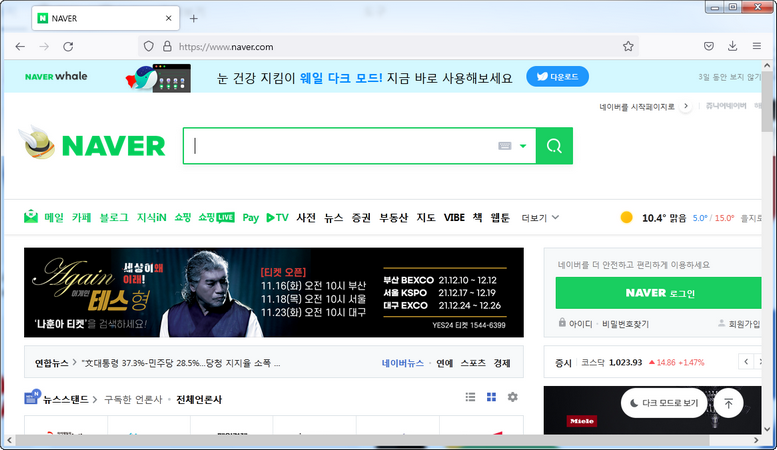Open the 뉴스 menu item
This screenshot has height=450, width=777.
pos(333,218)
